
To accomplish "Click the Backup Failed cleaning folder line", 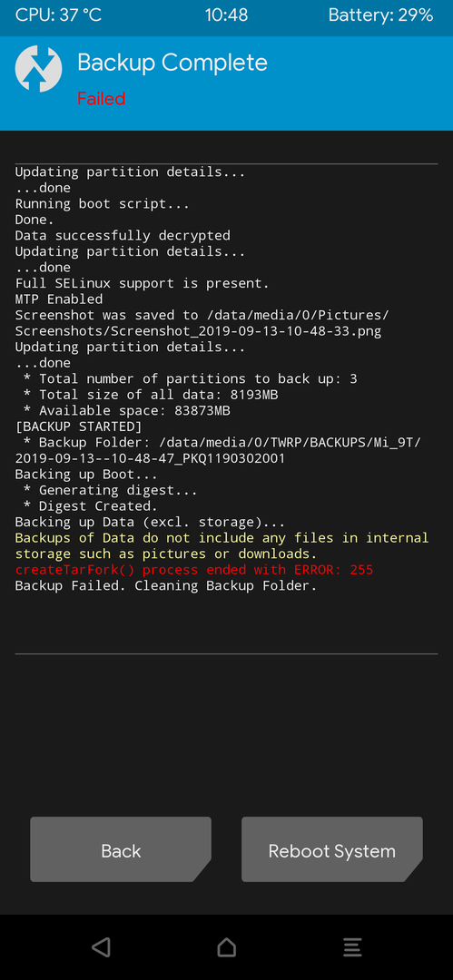I will tap(166, 586).
